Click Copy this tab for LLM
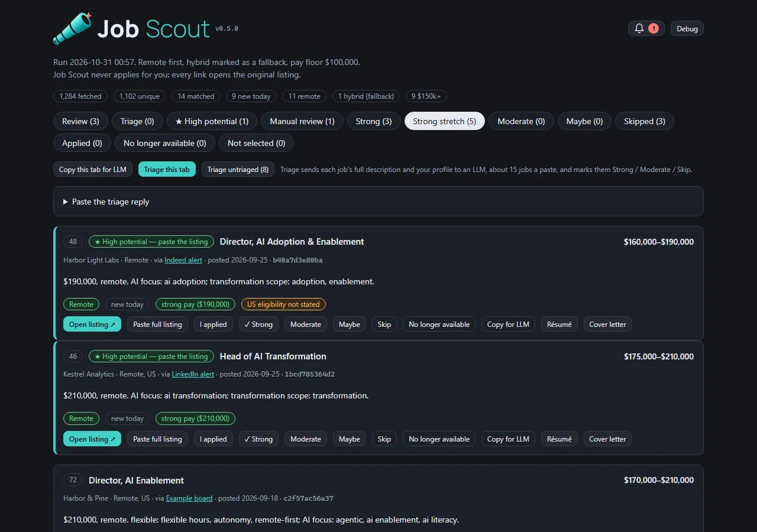The image size is (757, 532). 93,170
